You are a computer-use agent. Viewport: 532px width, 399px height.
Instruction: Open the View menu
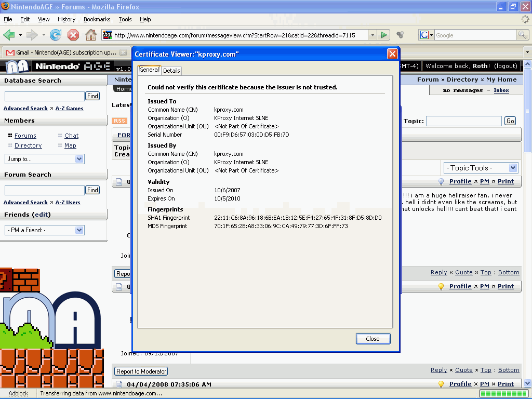point(44,19)
